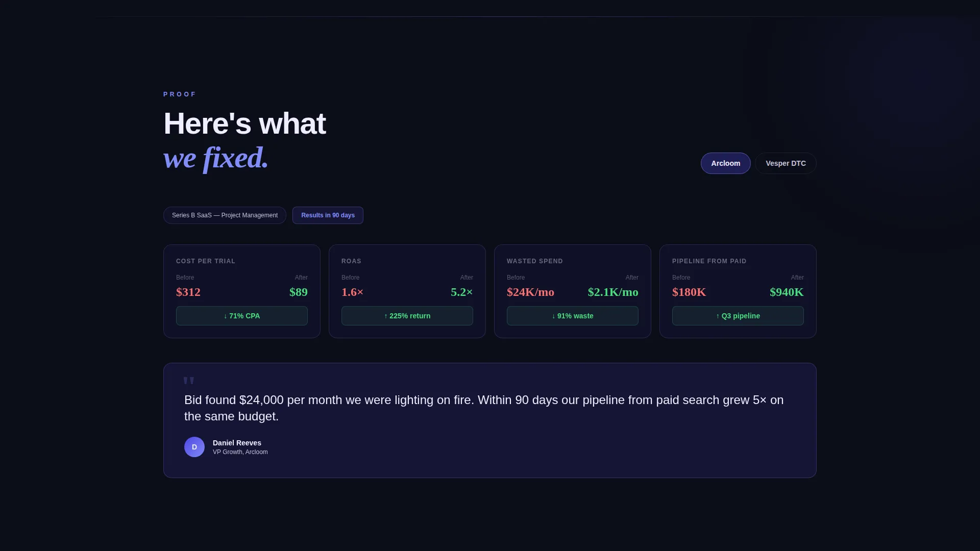Click the 91% waste reduction badge
The image size is (980, 551).
[573, 316]
